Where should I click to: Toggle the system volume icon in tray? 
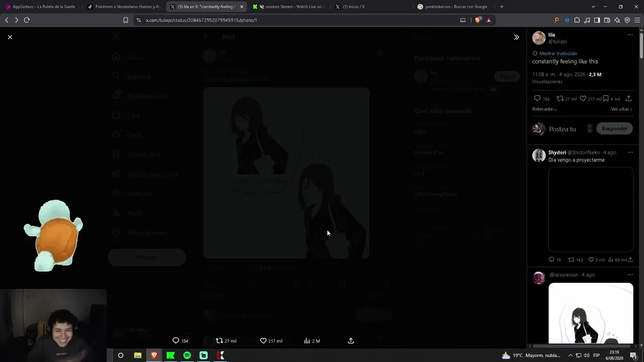click(587, 355)
